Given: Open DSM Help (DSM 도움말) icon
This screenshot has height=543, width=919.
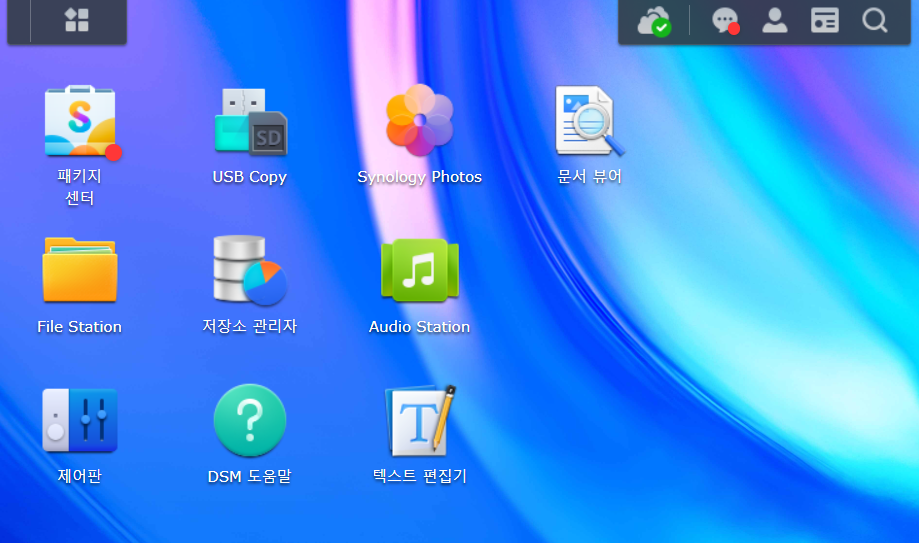Looking at the screenshot, I should 250,420.
